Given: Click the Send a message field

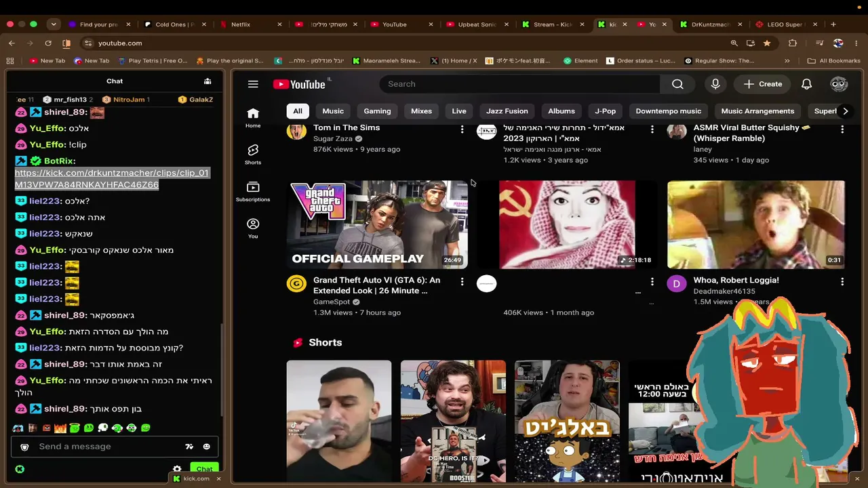Looking at the screenshot, I should tap(107, 447).
